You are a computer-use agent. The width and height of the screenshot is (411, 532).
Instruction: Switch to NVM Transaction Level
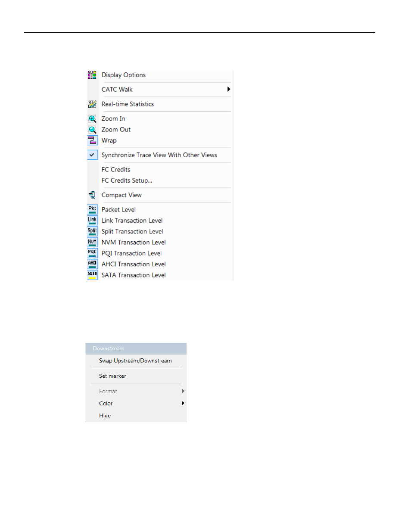[x=134, y=243]
